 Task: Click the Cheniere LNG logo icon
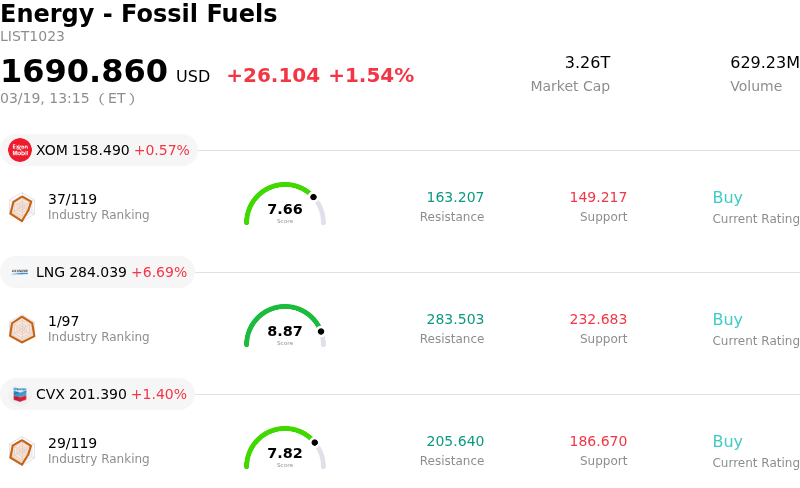tap(20, 272)
